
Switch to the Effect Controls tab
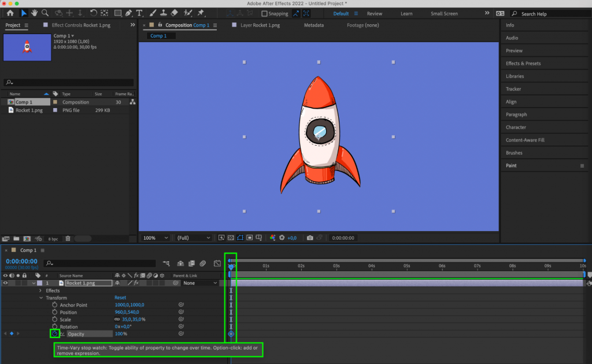(81, 25)
